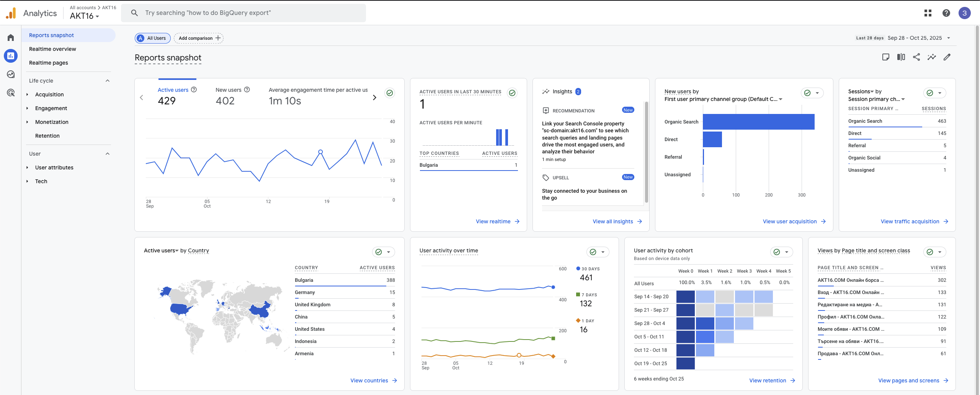This screenshot has width=980, height=395.
Task: Click the pencil Customize report icon
Action: point(947,57)
